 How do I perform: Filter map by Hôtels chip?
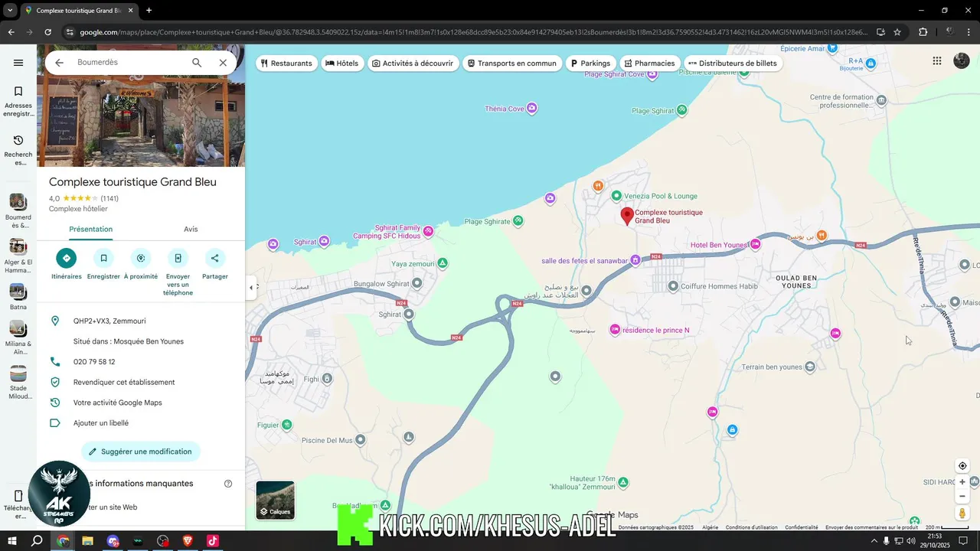341,64
